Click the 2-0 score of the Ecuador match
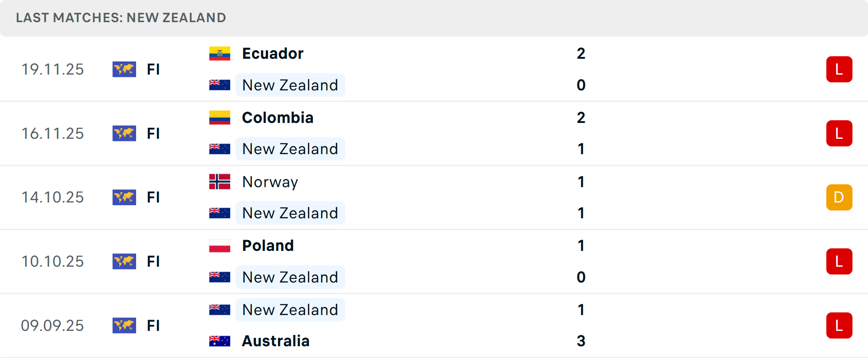The height and width of the screenshot is (358, 868). click(x=581, y=69)
